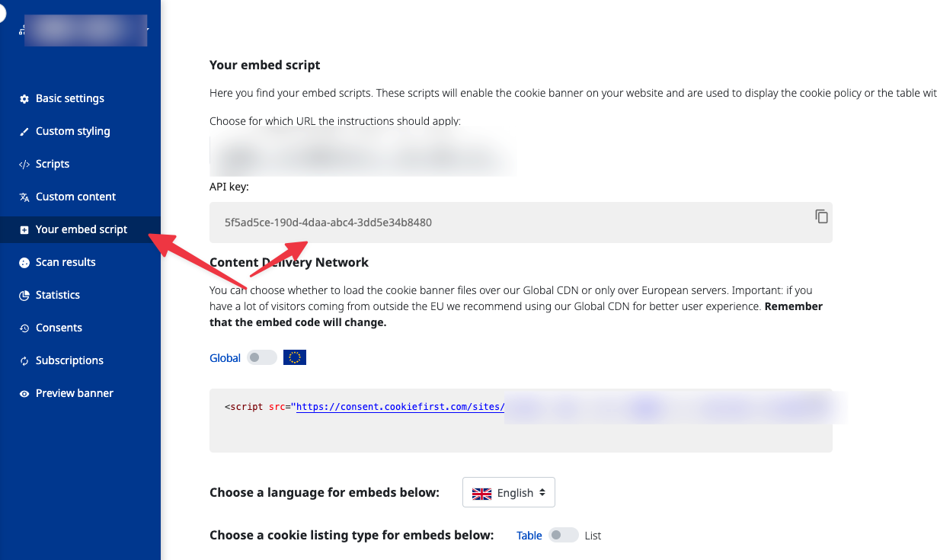Copy the API key with clipboard icon
Viewport: 937px width, 560px height.
coord(821,216)
